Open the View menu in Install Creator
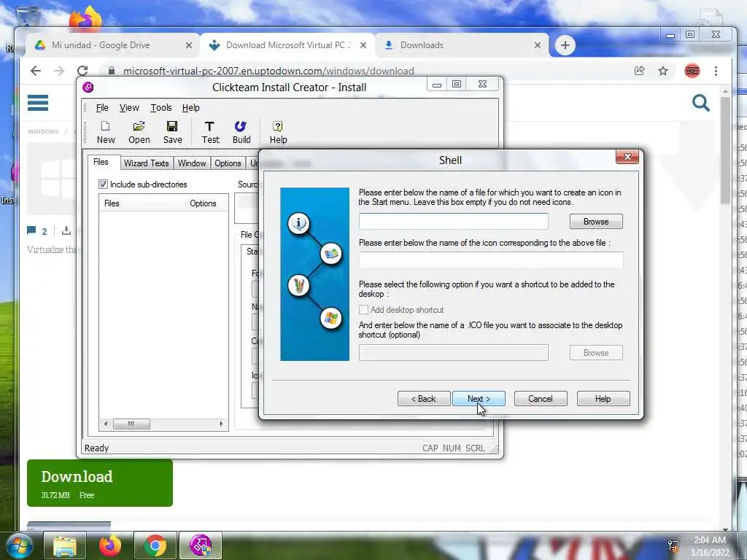 129,108
